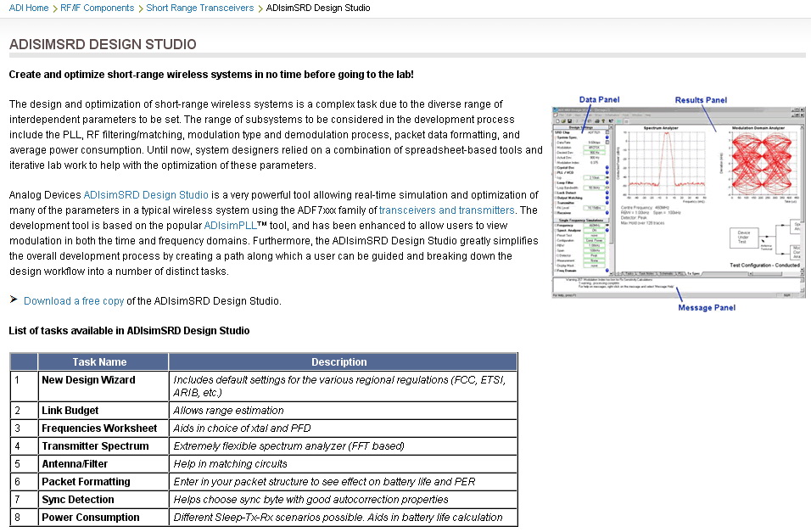Click the 'Enter in your packet structure' description
The image size is (811, 532).
(x=343, y=482)
